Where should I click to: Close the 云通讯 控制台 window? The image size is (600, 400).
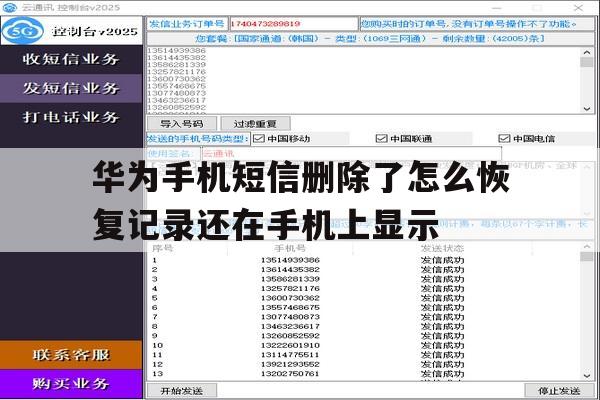(x=578, y=8)
